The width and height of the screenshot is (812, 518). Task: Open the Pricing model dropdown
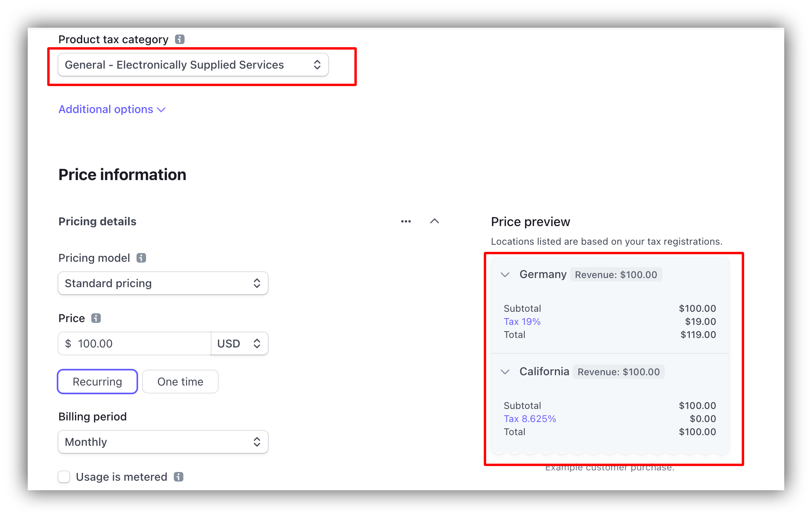click(163, 283)
